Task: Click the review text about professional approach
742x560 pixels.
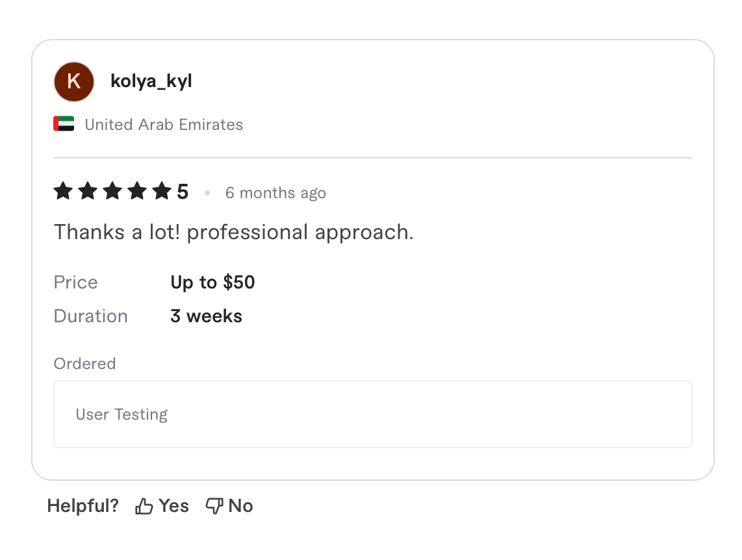Action: [x=233, y=231]
